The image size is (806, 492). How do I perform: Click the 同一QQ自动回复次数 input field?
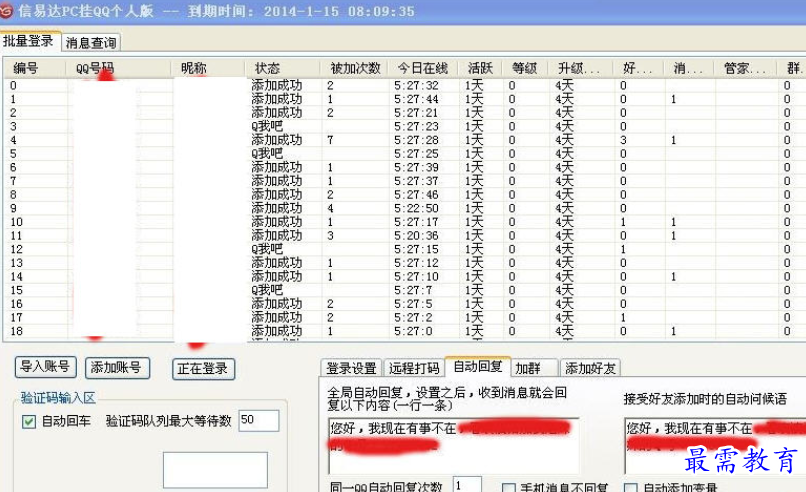coord(467,485)
